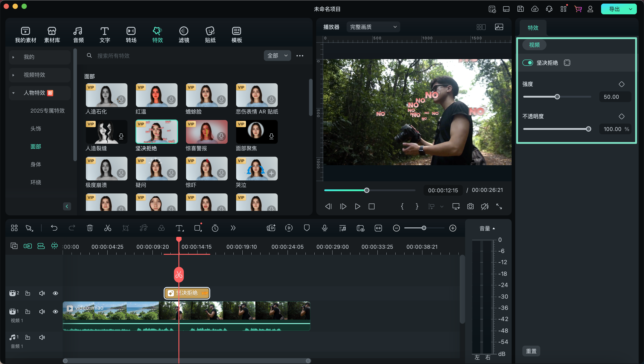
Task: Drag the 强度 slider to adjust effect
Action: click(556, 97)
